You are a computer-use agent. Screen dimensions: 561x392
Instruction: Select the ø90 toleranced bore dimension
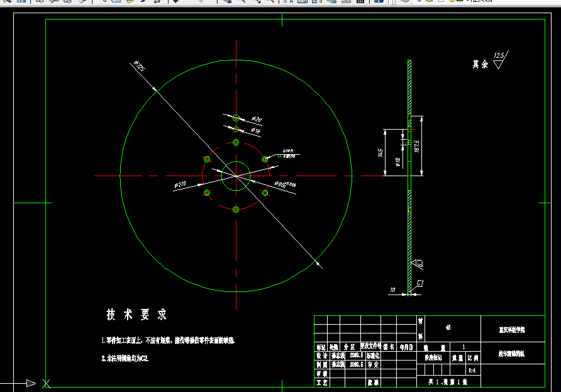point(285,184)
